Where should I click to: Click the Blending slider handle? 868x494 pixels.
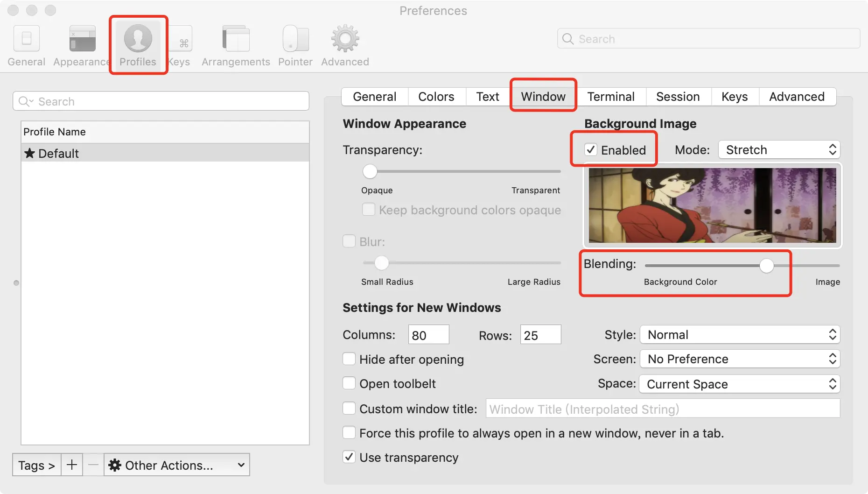click(767, 265)
